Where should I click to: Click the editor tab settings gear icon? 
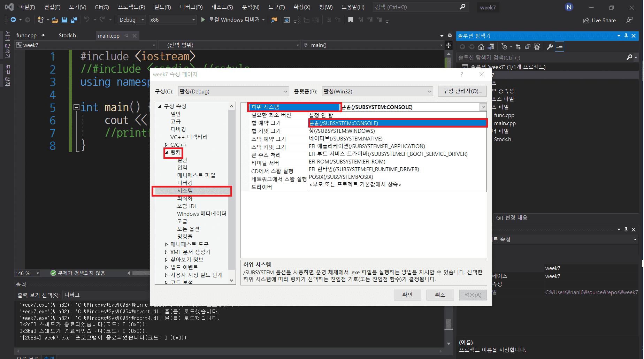(x=450, y=36)
